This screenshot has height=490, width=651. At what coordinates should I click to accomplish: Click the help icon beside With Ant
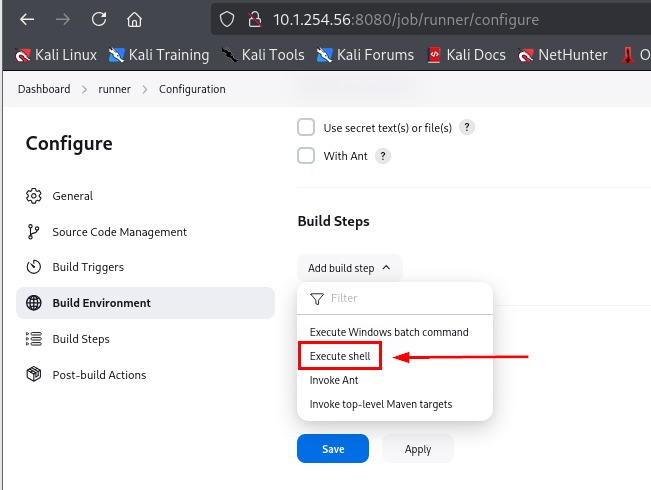[x=382, y=156]
